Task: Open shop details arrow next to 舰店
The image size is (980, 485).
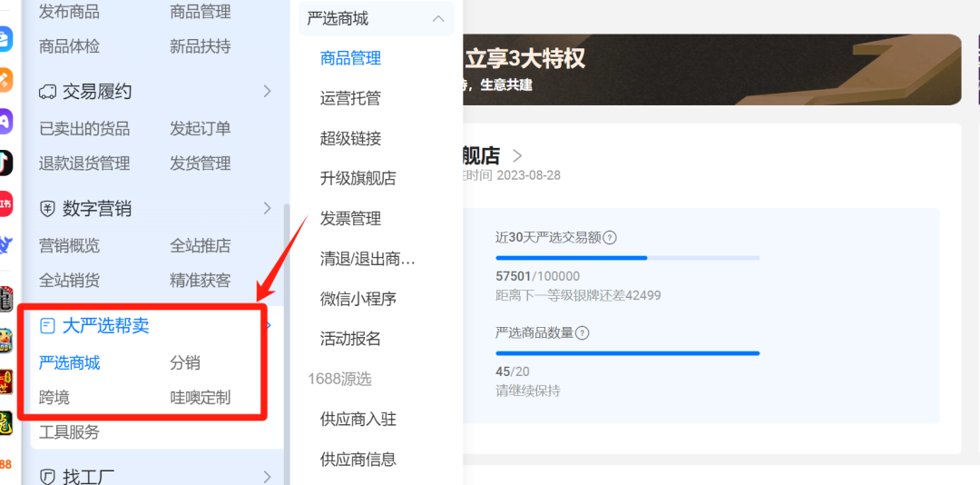Action: 517,155
